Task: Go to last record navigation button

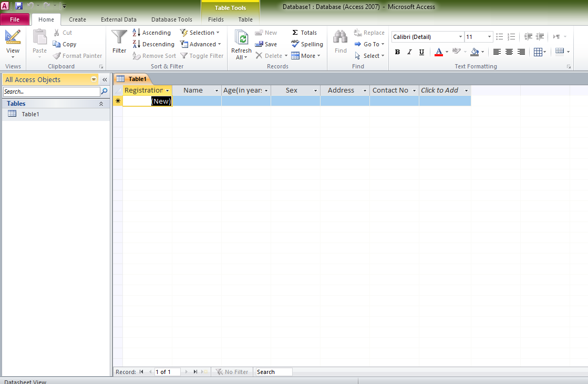Action: pos(195,371)
